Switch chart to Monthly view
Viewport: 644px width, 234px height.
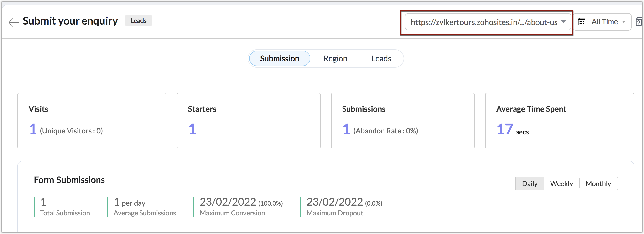coord(598,183)
